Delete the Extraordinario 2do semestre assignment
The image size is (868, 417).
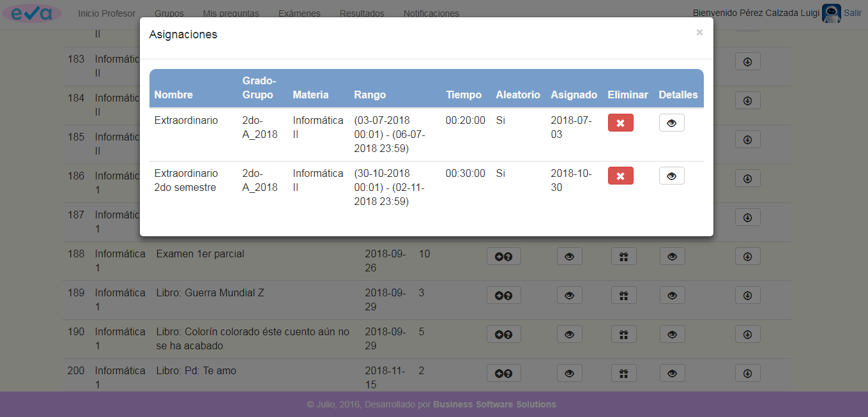click(x=620, y=176)
